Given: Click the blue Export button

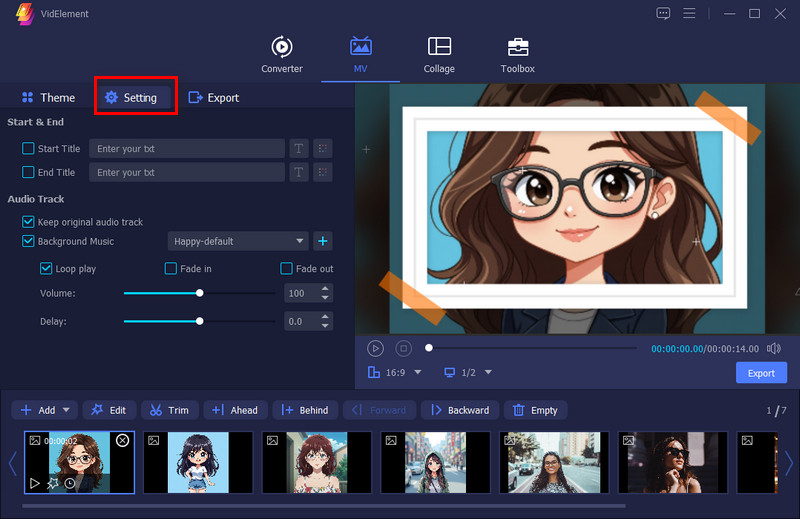Looking at the screenshot, I should tap(761, 373).
